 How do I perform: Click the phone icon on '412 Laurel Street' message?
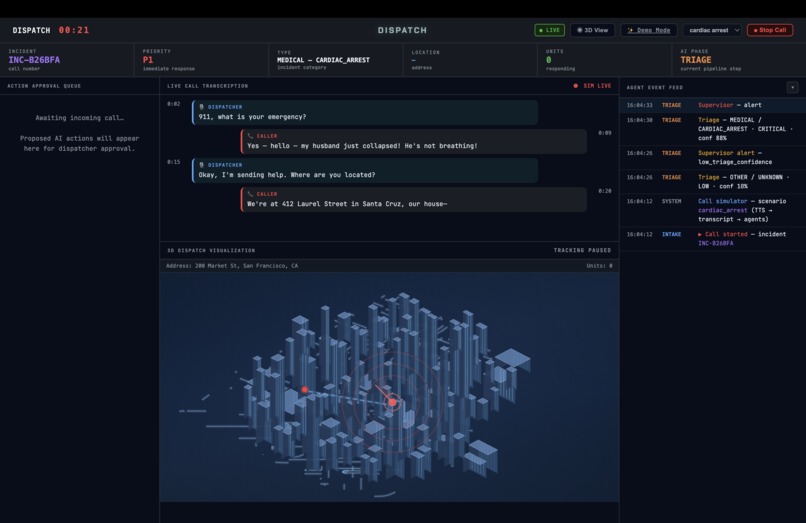coord(250,194)
